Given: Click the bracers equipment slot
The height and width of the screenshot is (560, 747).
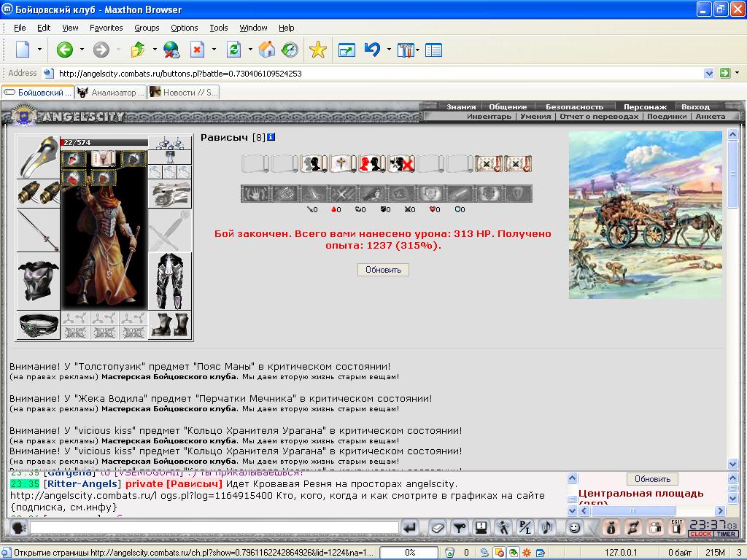Looking at the screenshot, I should coord(39,193).
